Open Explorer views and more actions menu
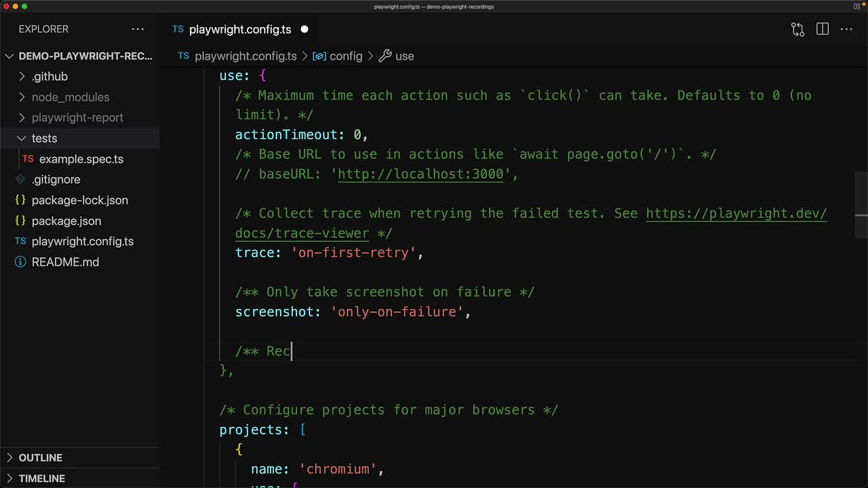This screenshot has width=868, height=488. coord(138,29)
